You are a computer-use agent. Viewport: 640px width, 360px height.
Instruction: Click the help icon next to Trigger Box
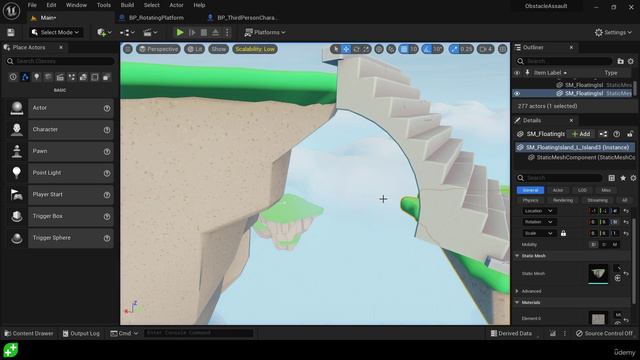tap(107, 216)
